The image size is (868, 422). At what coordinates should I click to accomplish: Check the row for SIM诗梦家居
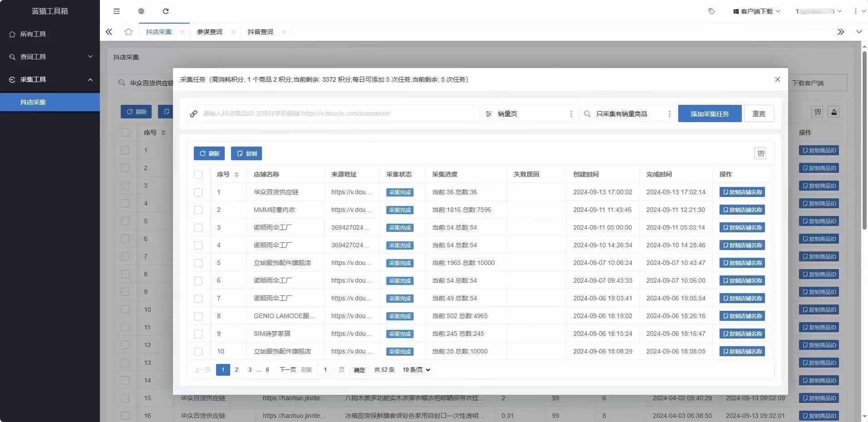pos(198,334)
